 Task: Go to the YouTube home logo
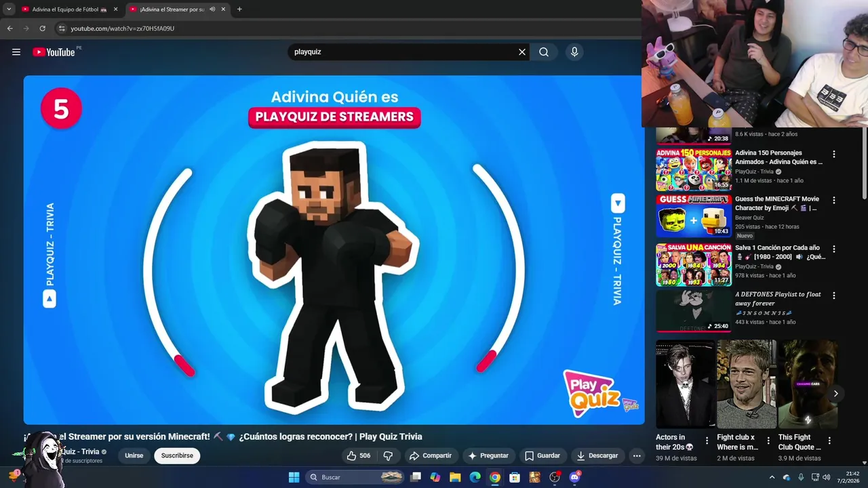54,52
